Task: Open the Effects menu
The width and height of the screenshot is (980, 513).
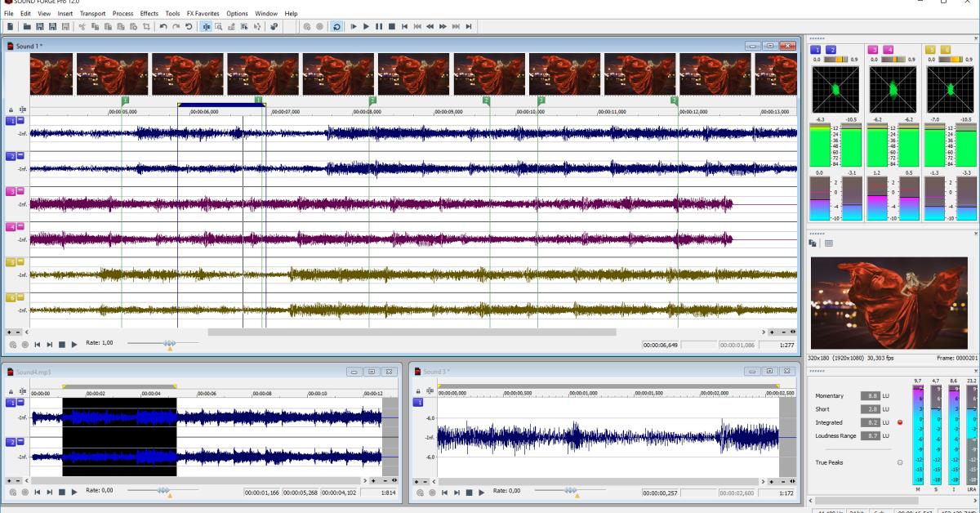Action: [148, 13]
